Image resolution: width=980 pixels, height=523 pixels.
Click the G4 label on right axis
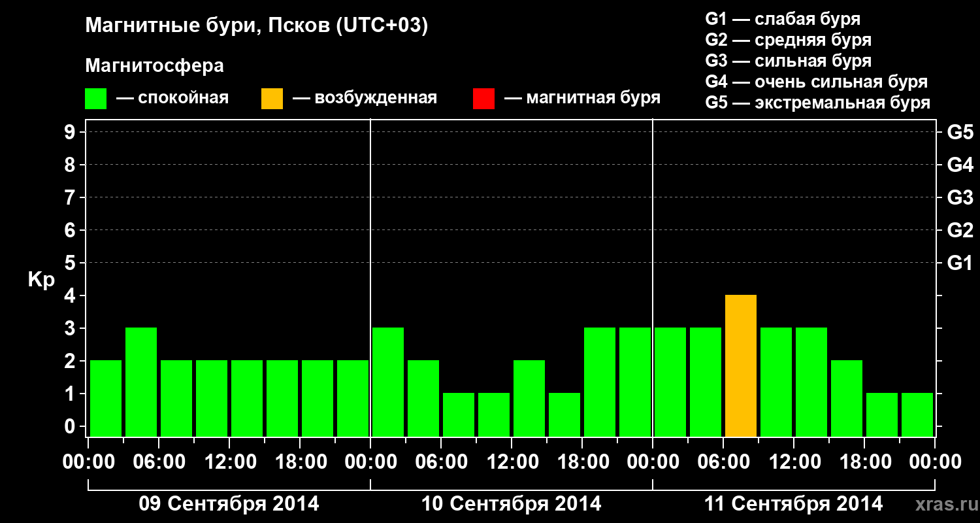click(960, 165)
